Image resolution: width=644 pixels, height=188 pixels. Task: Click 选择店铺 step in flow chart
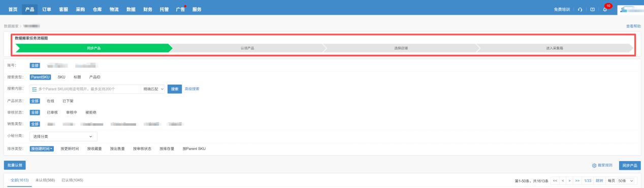click(x=401, y=48)
